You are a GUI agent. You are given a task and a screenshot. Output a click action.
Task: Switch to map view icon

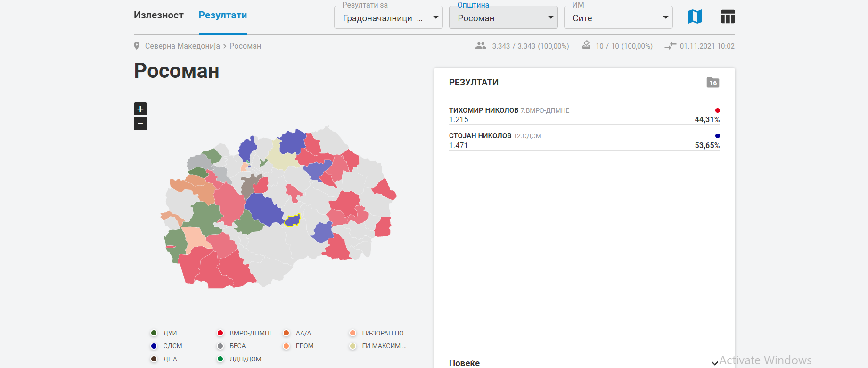(x=695, y=17)
